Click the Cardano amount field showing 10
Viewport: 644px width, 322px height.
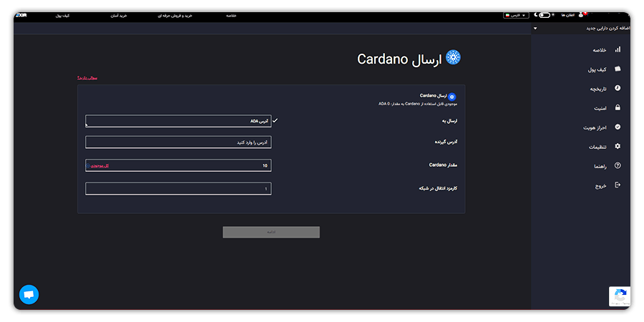[178, 165]
